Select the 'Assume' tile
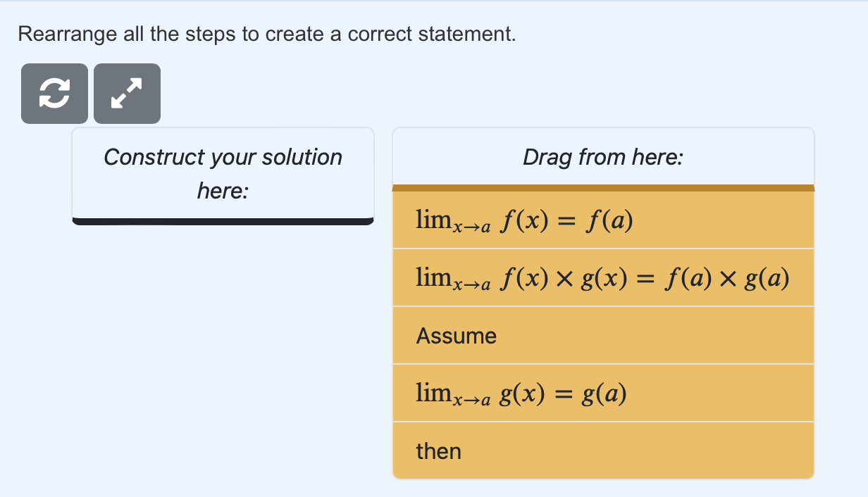868x497 pixels. (x=603, y=335)
